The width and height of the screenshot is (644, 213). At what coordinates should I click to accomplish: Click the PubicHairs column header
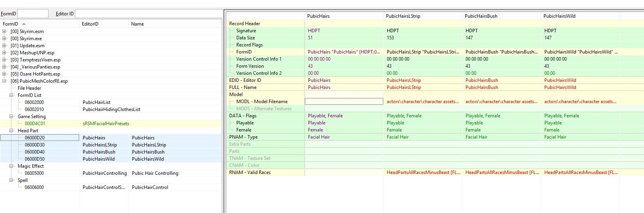click(x=344, y=16)
